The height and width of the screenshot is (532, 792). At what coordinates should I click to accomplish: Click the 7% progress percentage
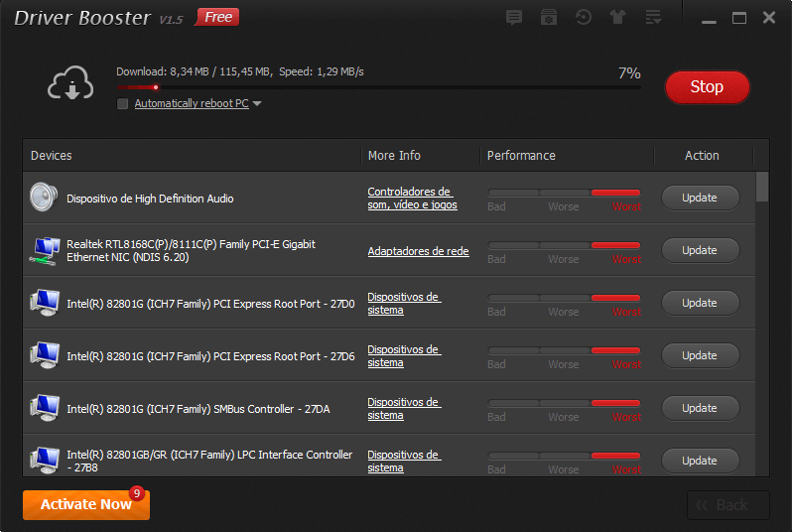[629, 73]
